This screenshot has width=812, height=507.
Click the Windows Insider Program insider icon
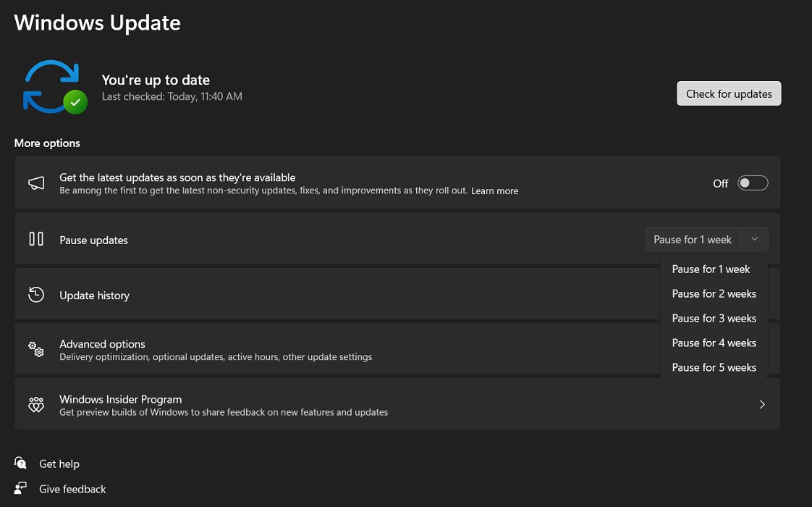click(36, 404)
